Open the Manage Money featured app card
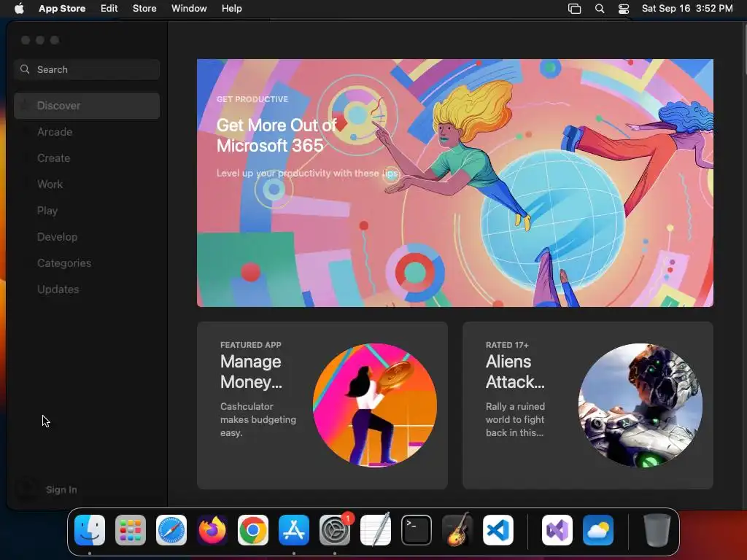Image resolution: width=747 pixels, height=560 pixels. (x=322, y=405)
